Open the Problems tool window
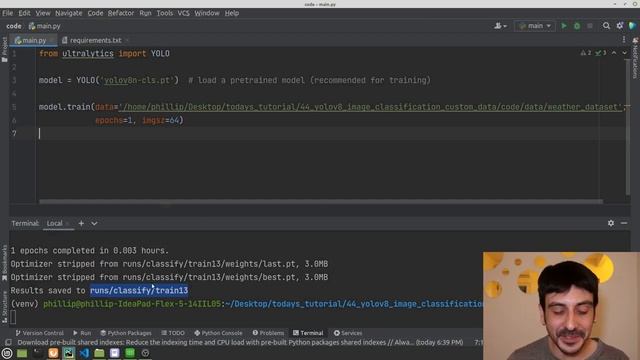This screenshot has width=640, height=360. click(268, 333)
